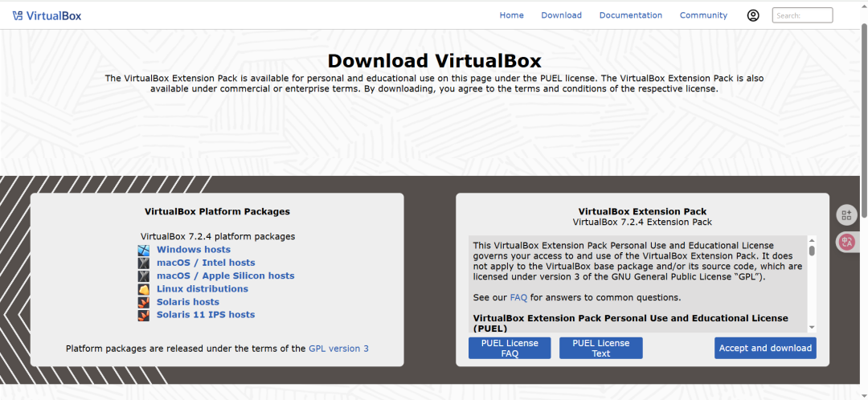868x400 pixels.
Task: Click the macOS / Intel hosts icon
Action: (144, 263)
